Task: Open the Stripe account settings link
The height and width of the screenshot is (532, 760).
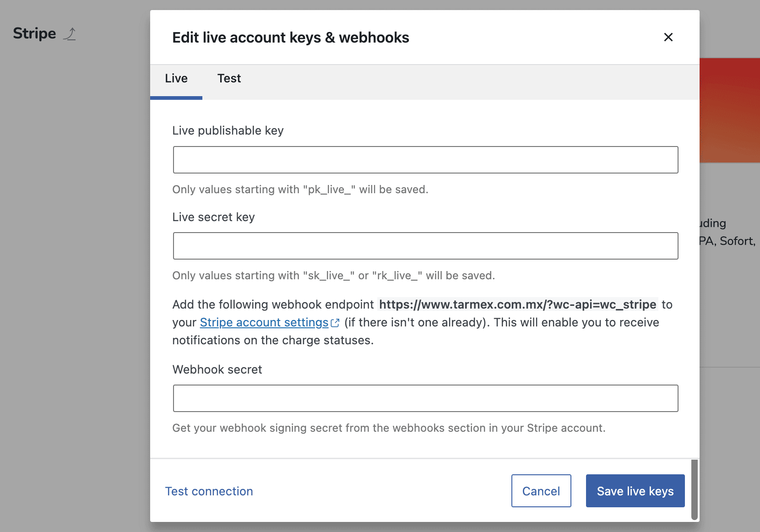Action: pyautogui.click(x=264, y=323)
